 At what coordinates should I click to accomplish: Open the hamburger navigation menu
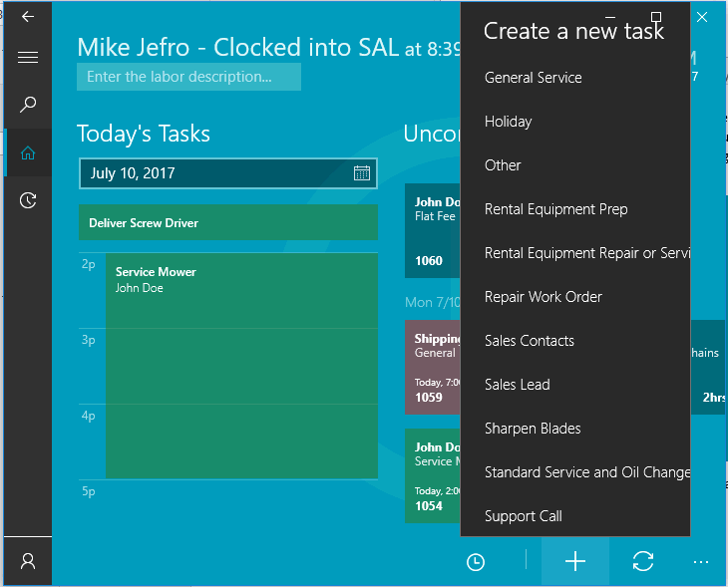coord(28,58)
